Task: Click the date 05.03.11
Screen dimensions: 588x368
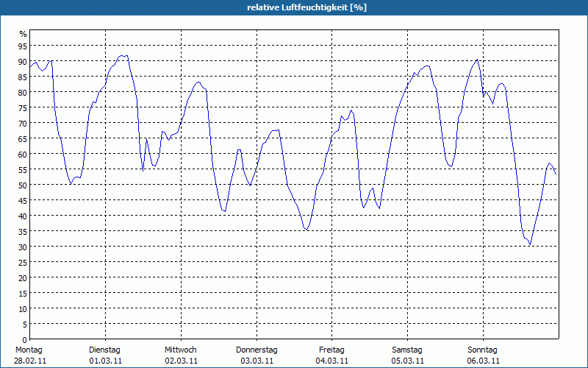Action: coord(408,361)
